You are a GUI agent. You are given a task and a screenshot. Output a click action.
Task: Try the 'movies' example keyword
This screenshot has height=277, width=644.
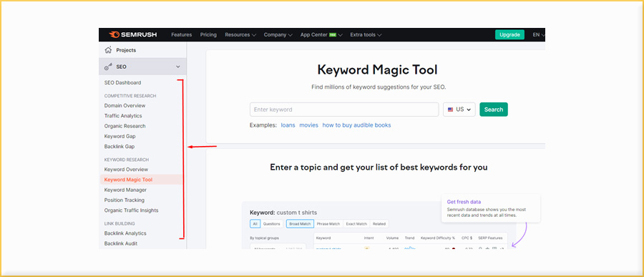309,125
